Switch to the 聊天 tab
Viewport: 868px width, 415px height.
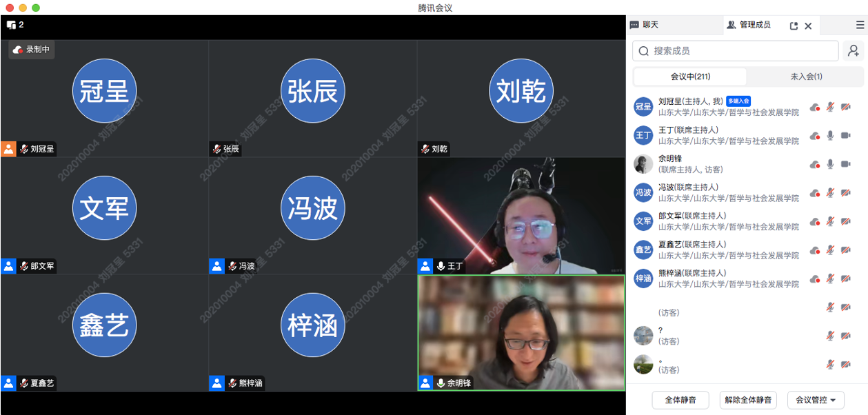click(x=645, y=25)
